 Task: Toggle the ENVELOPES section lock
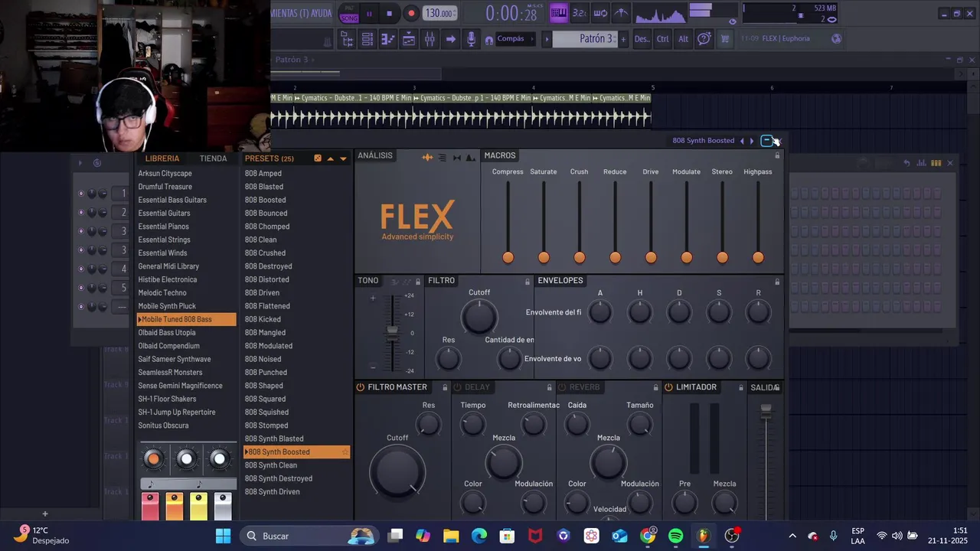[777, 282]
